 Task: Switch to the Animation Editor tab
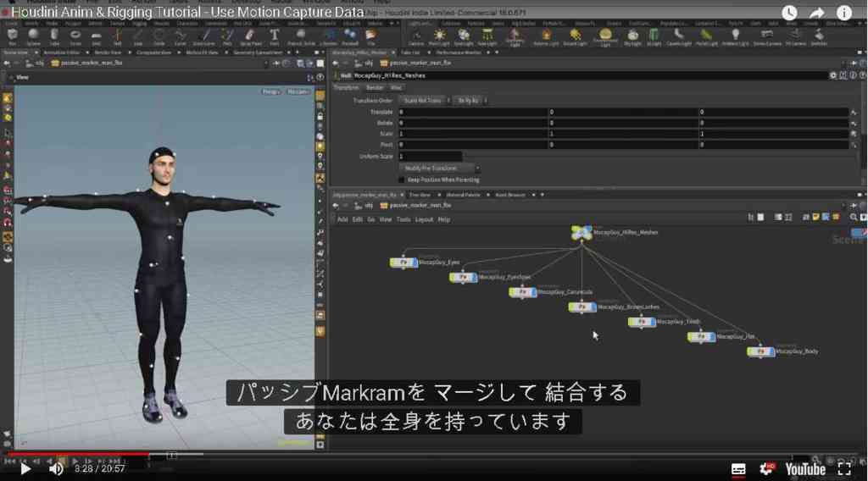(61, 53)
